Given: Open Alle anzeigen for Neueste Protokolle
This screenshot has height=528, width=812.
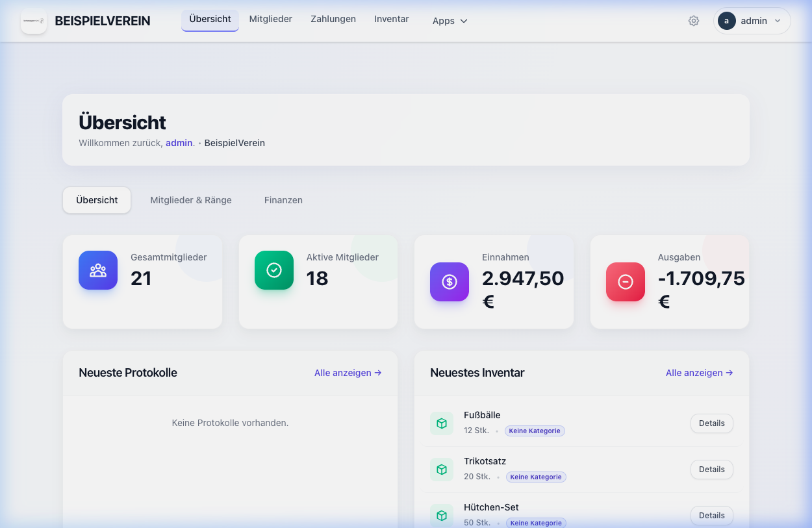Looking at the screenshot, I should pyautogui.click(x=348, y=373).
